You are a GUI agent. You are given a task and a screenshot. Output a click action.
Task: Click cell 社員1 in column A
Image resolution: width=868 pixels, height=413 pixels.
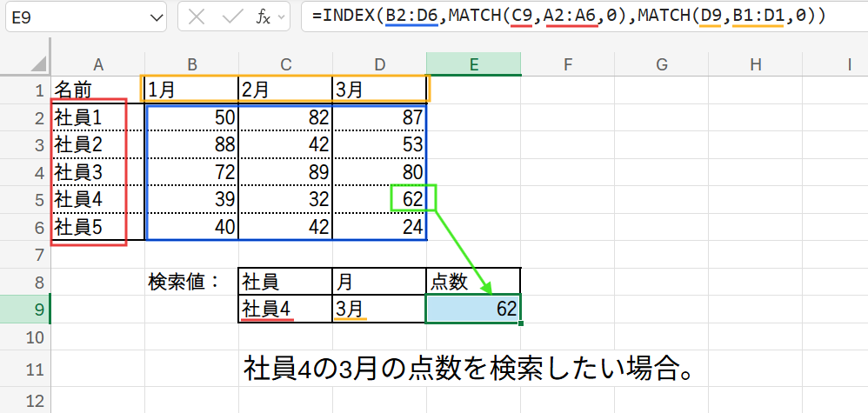[98, 117]
